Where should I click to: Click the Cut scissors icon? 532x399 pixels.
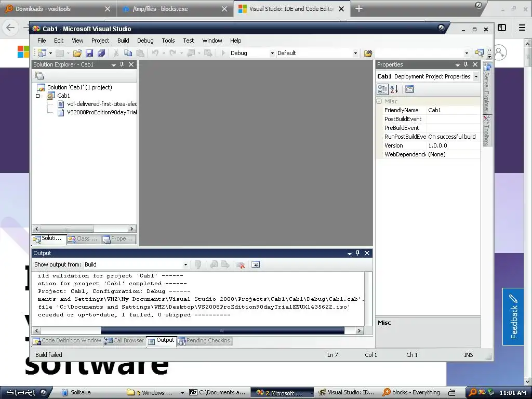(116, 53)
